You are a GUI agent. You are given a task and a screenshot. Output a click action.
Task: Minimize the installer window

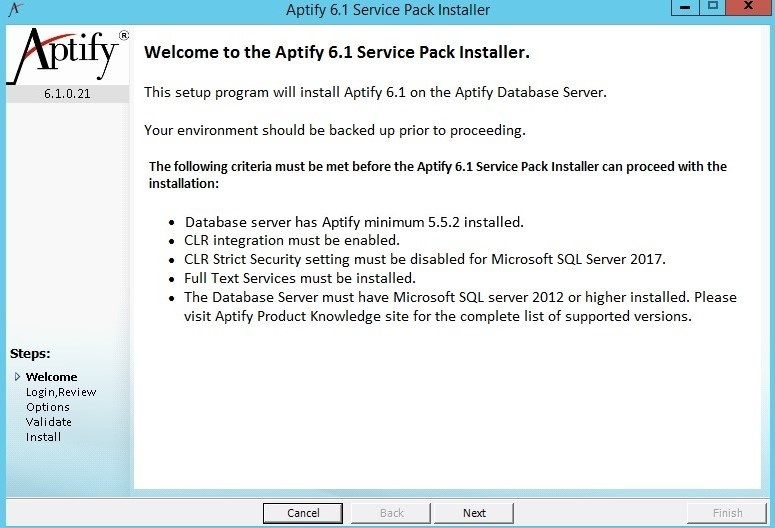click(x=685, y=7)
